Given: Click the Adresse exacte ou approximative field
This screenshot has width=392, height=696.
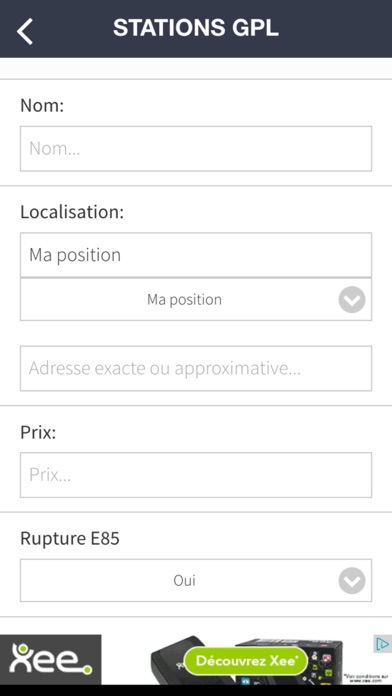Looking at the screenshot, I should (196, 368).
